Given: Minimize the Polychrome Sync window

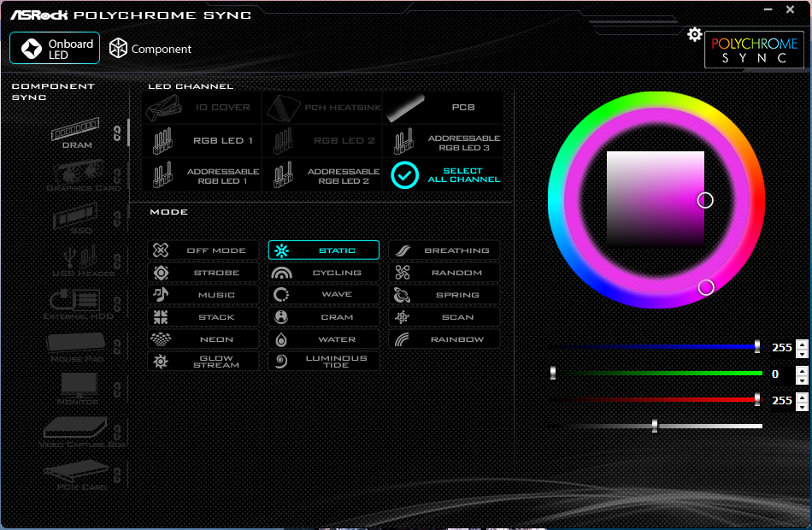Looking at the screenshot, I should [768, 9].
